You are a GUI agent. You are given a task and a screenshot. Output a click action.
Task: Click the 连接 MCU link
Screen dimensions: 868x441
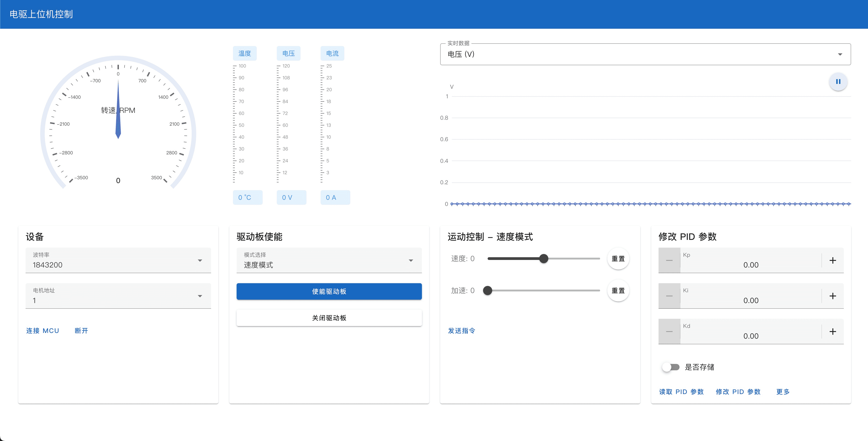[x=42, y=331]
